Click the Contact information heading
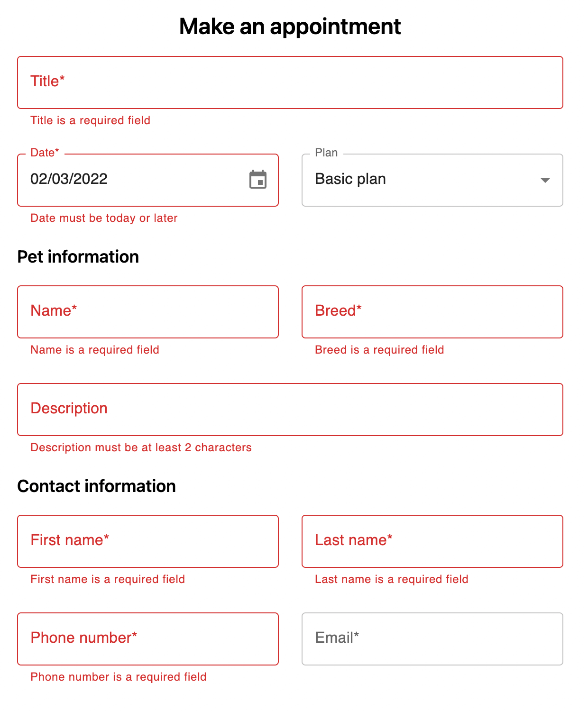Image resolution: width=588 pixels, height=711 pixels. (x=96, y=486)
